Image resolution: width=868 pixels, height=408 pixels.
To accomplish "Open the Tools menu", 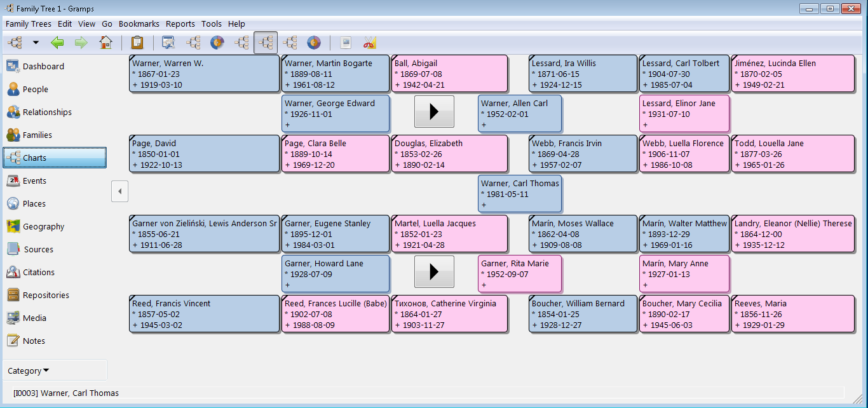I will tap(212, 24).
